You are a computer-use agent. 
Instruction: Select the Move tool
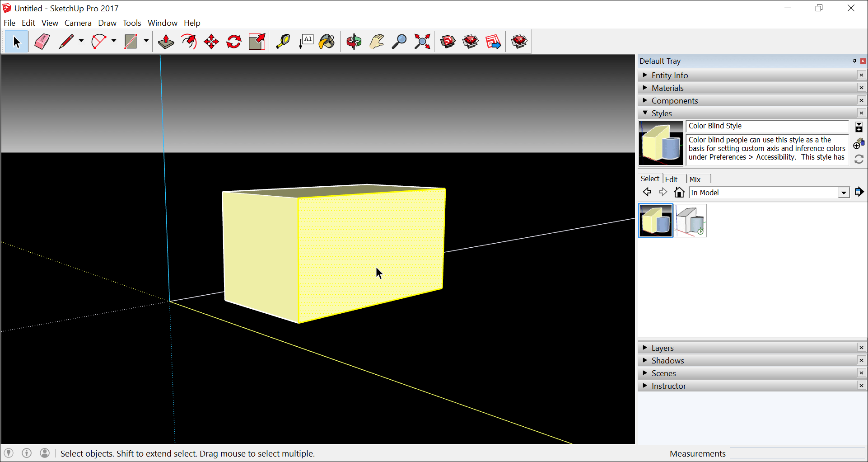[x=211, y=42]
